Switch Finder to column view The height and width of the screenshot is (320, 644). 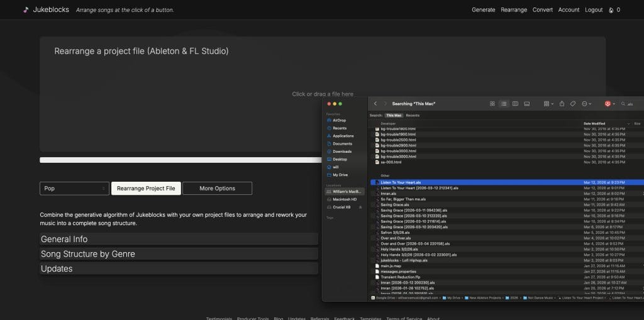(515, 104)
